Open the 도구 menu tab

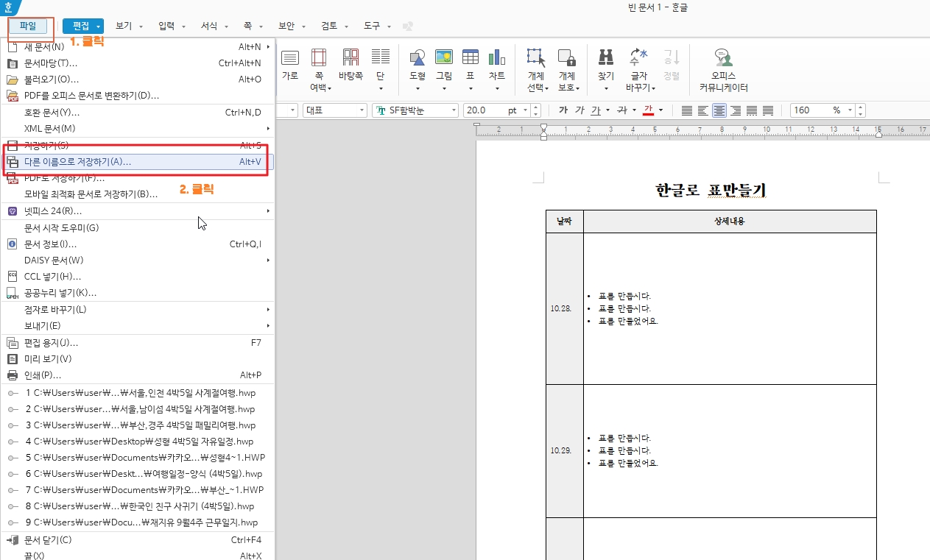point(371,26)
